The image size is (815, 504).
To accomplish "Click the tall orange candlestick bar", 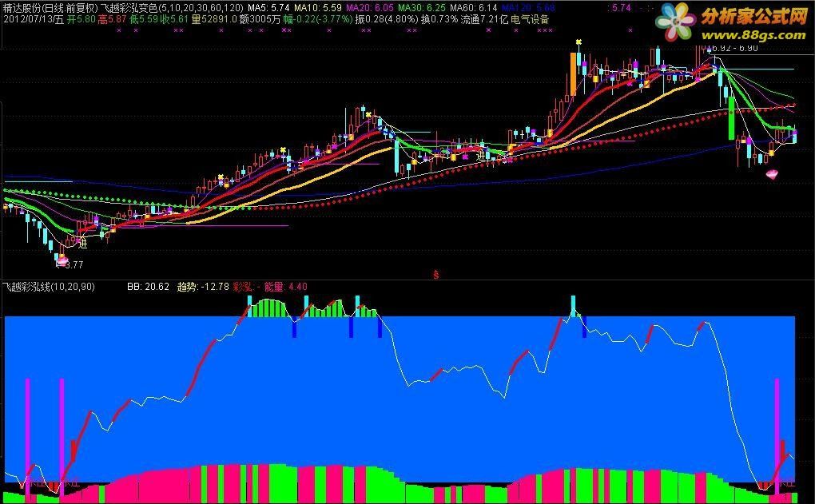I will coord(574,73).
